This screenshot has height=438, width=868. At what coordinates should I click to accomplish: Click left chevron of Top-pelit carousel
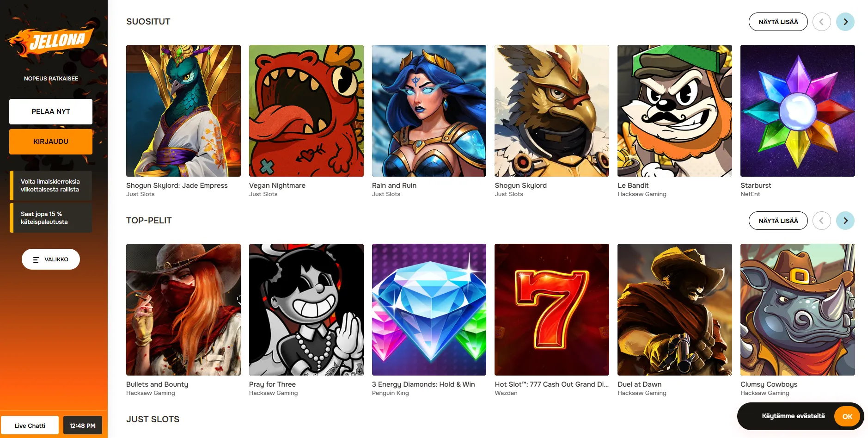point(822,221)
